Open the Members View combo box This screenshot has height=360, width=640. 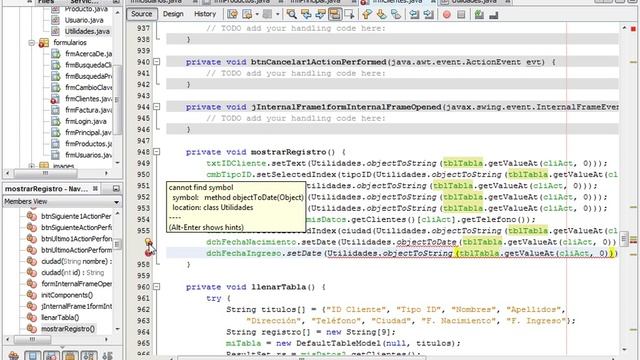[62, 202]
